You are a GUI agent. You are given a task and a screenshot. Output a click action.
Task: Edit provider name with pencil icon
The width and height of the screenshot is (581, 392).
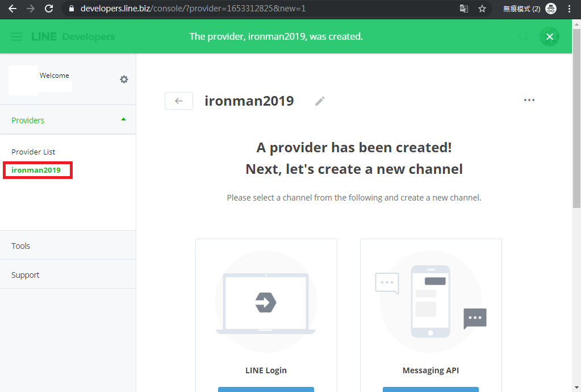[x=320, y=101]
